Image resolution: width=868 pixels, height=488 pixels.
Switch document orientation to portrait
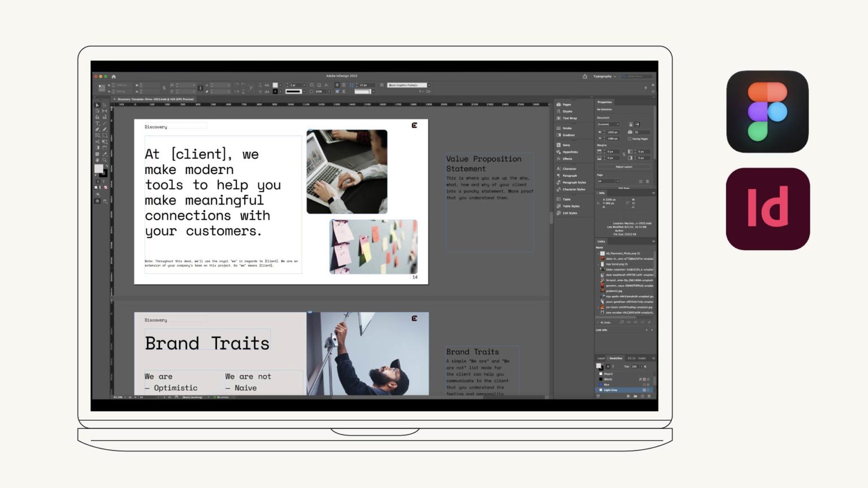pos(631,124)
